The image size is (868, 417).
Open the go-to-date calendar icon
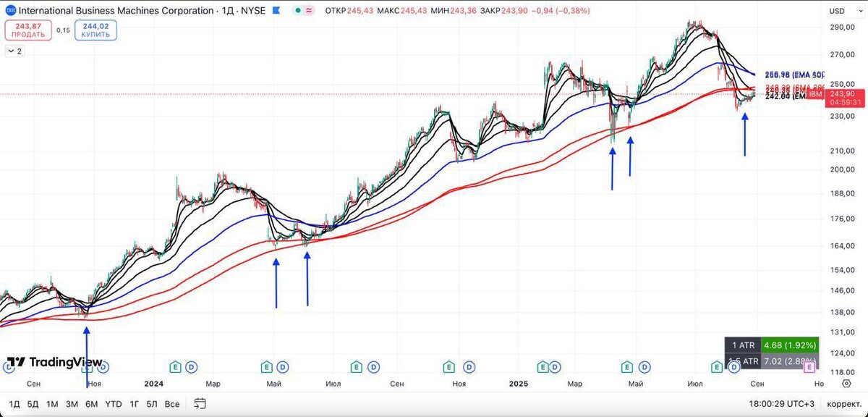[x=200, y=403]
